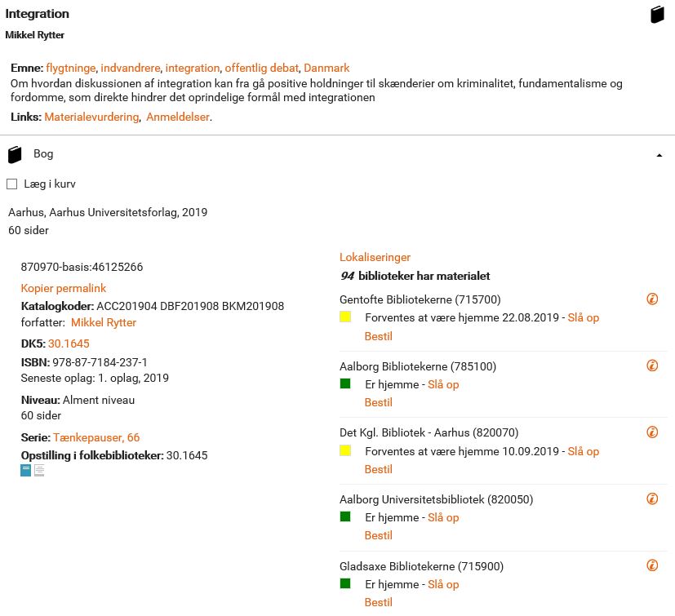This screenshot has height=616, width=675.
Task: Show info for Aalborg Universitetsbibliotek
Action: click(x=652, y=499)
